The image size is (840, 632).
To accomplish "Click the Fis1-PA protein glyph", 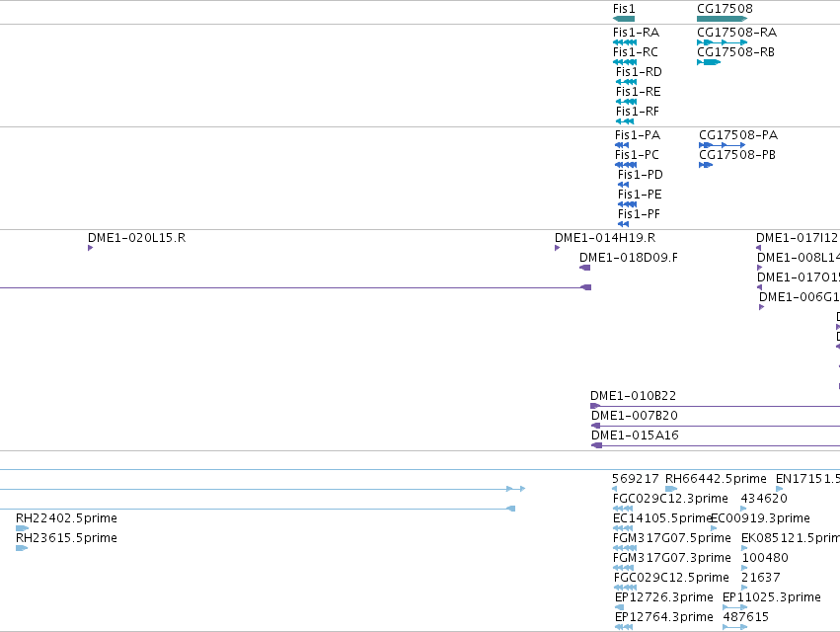I will [x=622, y=145].
